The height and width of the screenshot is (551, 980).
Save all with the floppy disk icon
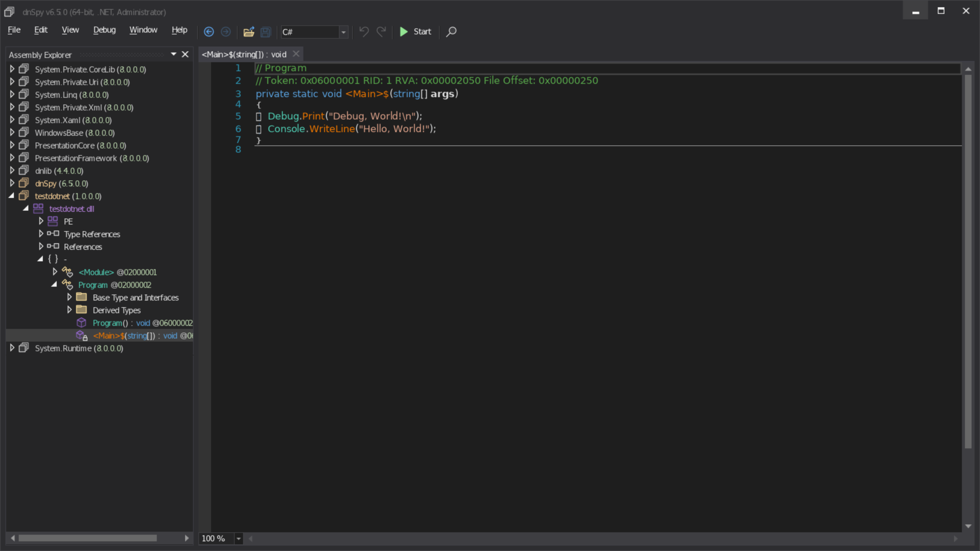[x=266, y=32]
